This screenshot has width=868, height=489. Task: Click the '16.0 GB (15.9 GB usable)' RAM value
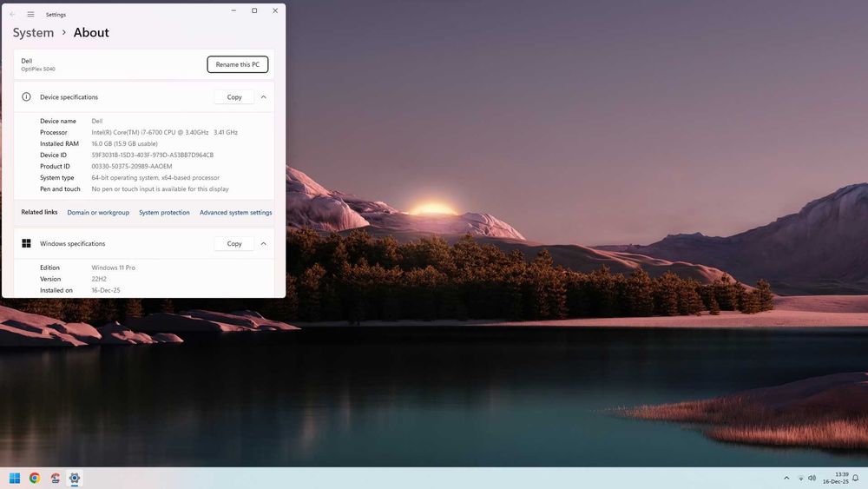click(124, 143)
